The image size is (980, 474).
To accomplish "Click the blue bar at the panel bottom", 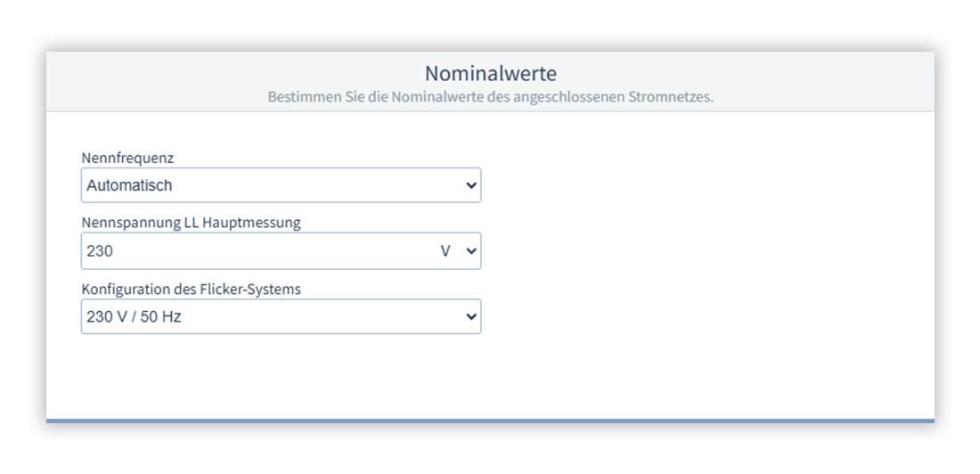I will pos(490,420).
